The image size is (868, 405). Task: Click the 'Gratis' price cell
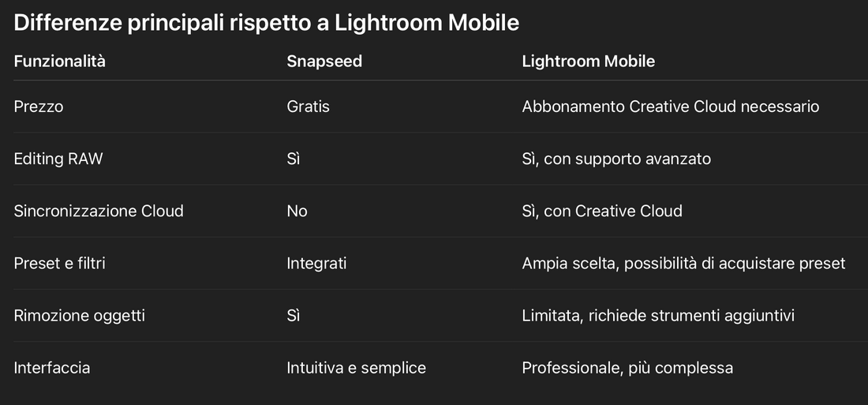click(x=308, y=107)
